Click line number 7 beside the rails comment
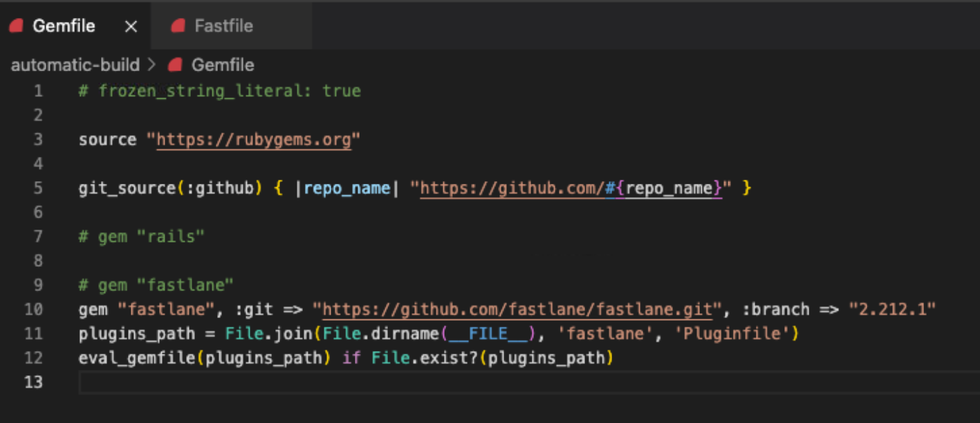 tap(38, 236)
